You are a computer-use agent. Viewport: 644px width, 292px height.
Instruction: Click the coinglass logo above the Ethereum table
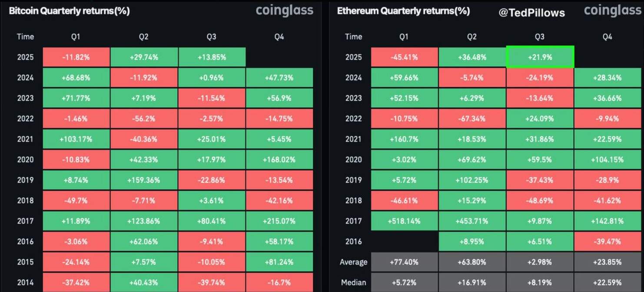613,10
